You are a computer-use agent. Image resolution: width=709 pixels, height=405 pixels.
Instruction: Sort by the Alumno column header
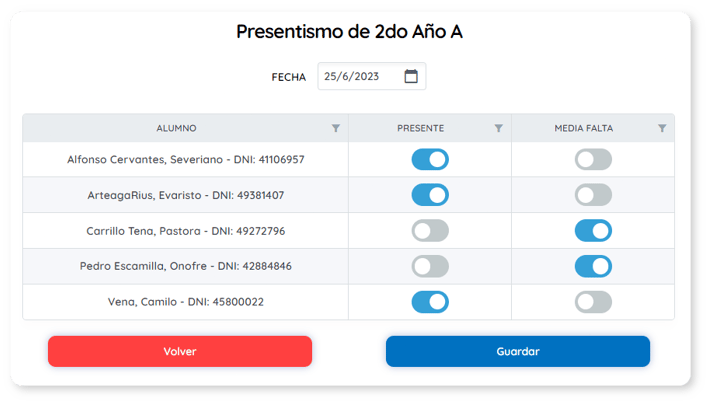177,128
